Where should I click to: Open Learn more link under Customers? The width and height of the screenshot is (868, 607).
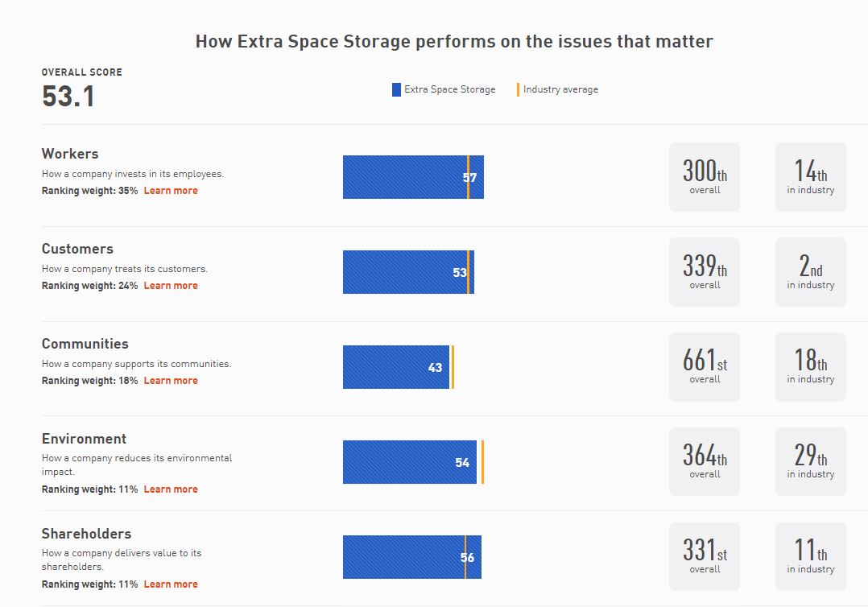[x=171, y=286]
